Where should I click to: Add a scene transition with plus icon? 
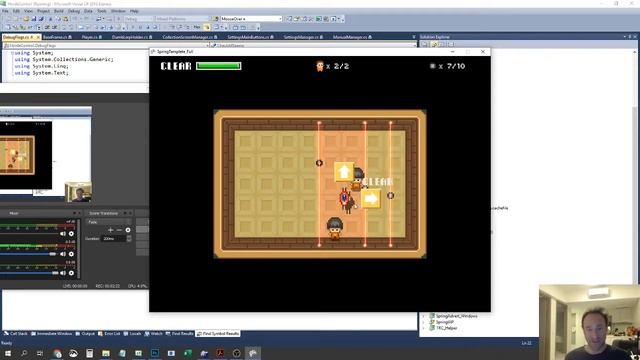tap(111, 230)
